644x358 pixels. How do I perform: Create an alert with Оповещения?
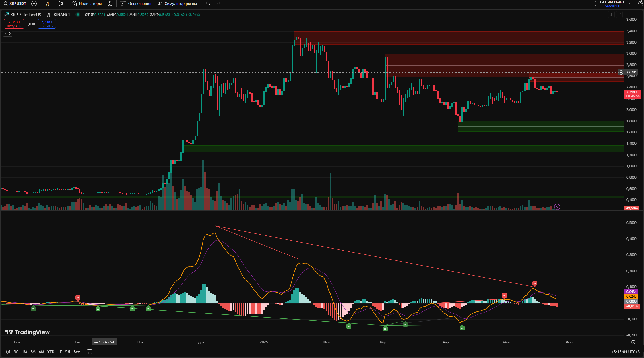pos(136,4)
